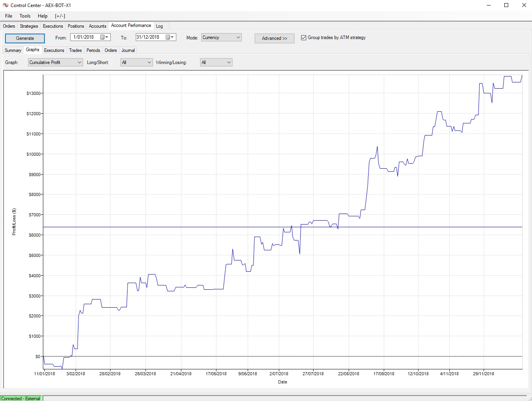Open the Tools menu
532x401 pixels.
tap(25, 16)
